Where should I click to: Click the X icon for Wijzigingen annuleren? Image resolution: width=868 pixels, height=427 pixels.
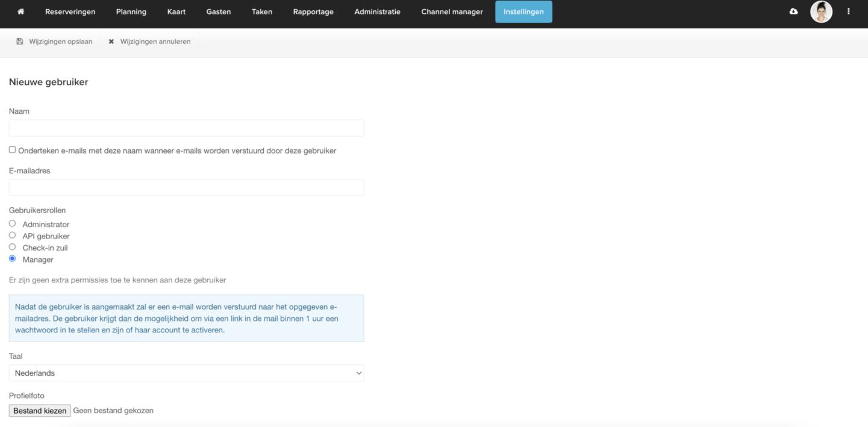(x=111, y=42)
